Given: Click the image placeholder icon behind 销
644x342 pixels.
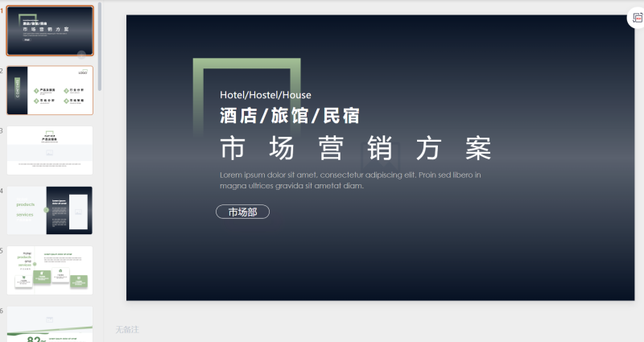Looking at the screenshot, I should click(x=380, y=156).
